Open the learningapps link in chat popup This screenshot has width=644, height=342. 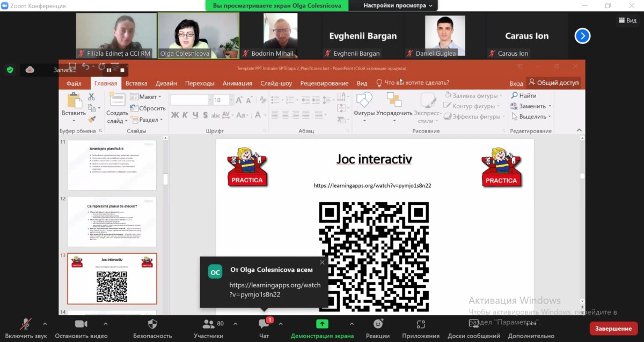point(275,289)
